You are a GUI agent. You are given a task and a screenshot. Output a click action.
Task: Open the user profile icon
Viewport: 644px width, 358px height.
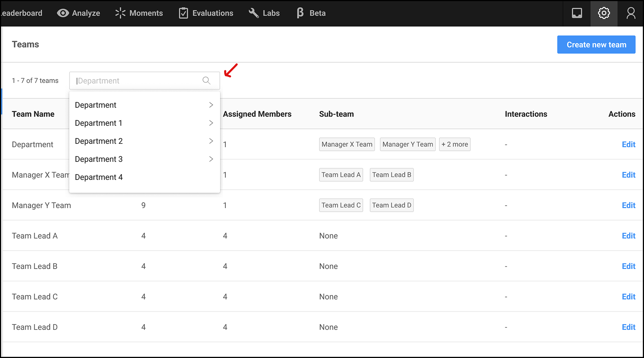pos(631,13)
